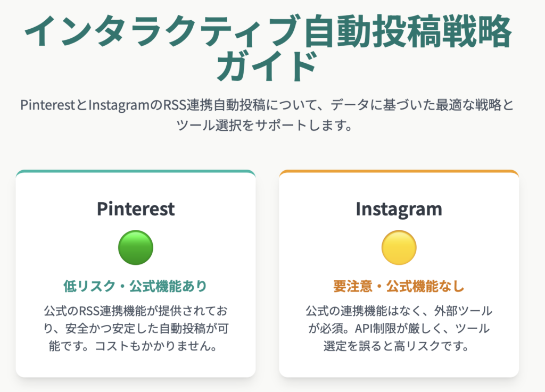Click the 要注意・公式機能なし status label
Screen dimensions: 545x392
399,286
